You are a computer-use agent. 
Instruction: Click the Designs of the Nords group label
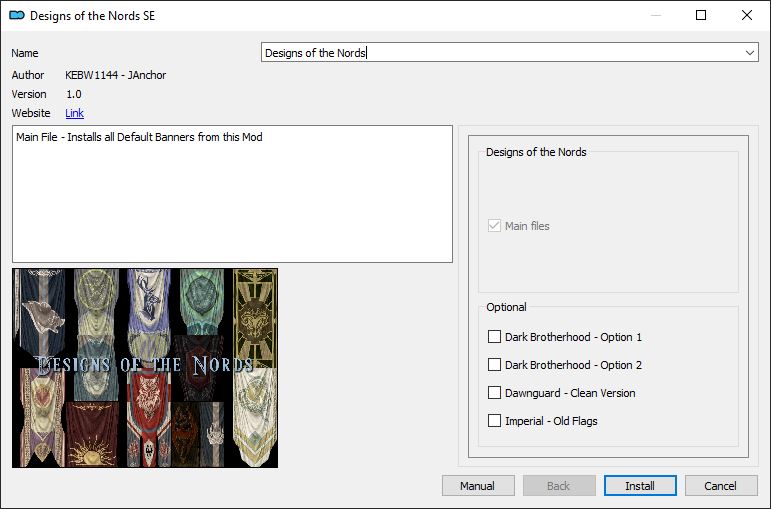536,152
